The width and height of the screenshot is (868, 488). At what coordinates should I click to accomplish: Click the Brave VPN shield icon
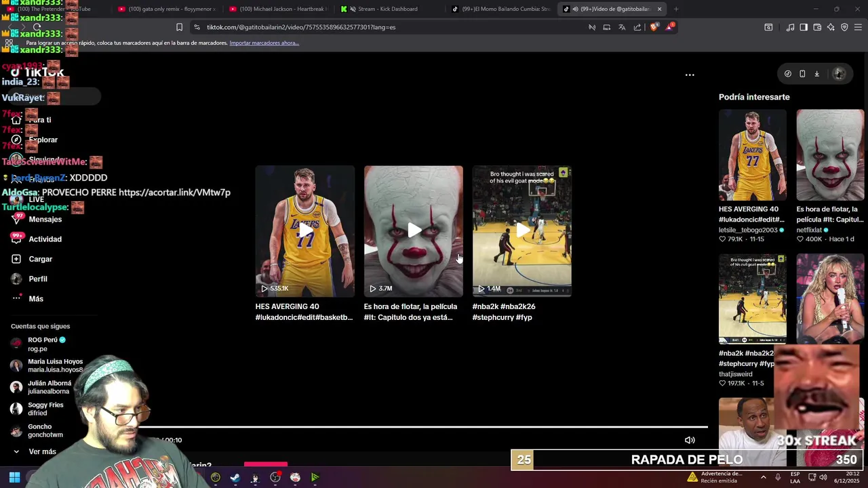pos(844,27)
